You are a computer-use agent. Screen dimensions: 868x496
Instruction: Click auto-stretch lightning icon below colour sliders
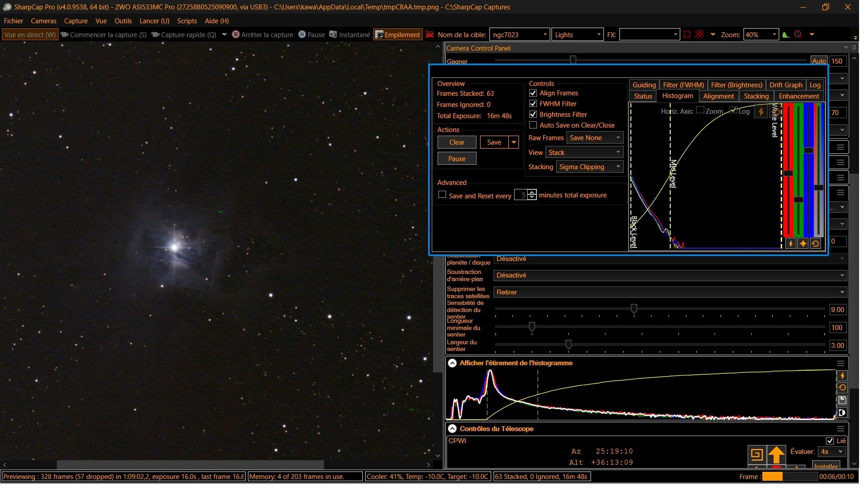click(x=791, y=244)
